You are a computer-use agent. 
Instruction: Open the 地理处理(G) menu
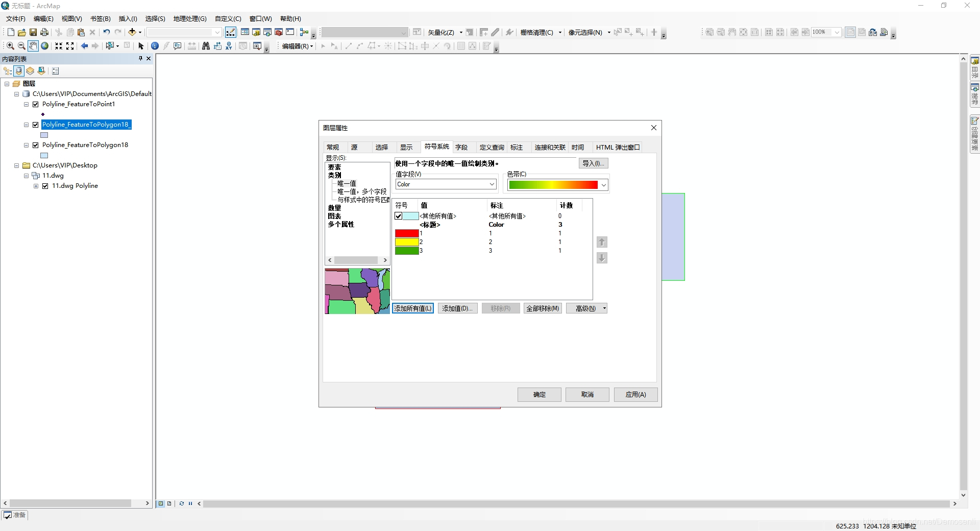coord(190,19)
